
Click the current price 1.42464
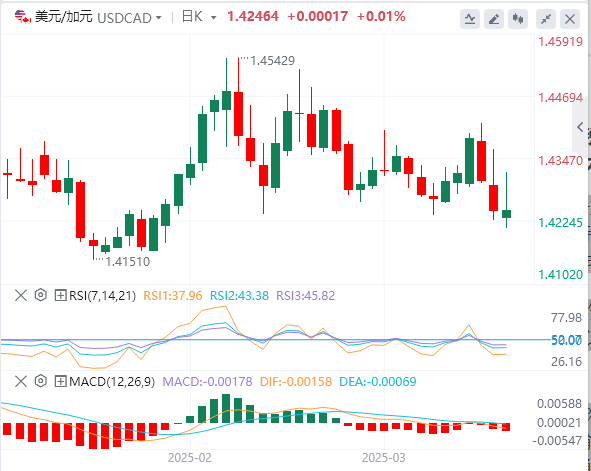(253, 17)
